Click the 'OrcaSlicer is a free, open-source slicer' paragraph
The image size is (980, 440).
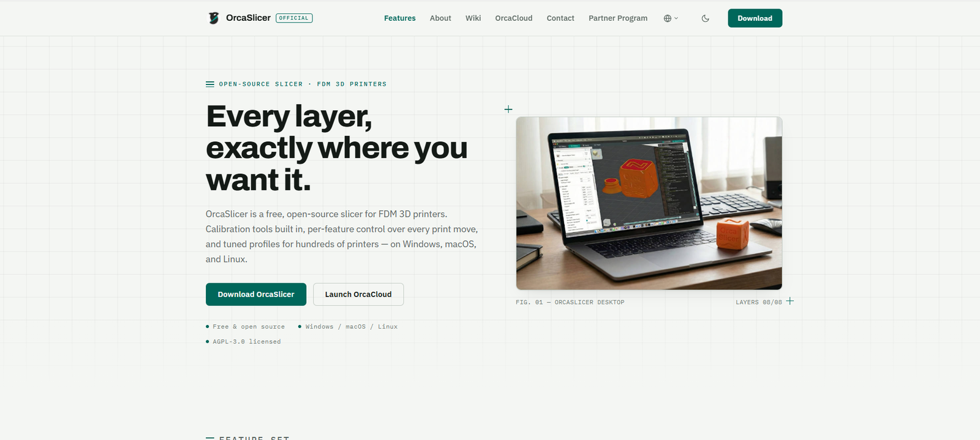(x=342, y=237)
